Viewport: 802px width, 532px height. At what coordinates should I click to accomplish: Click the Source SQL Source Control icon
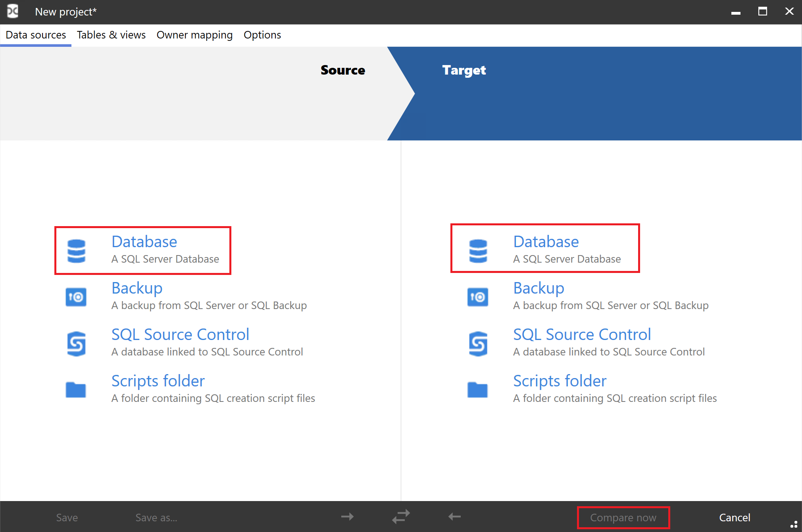coord(76,344)
